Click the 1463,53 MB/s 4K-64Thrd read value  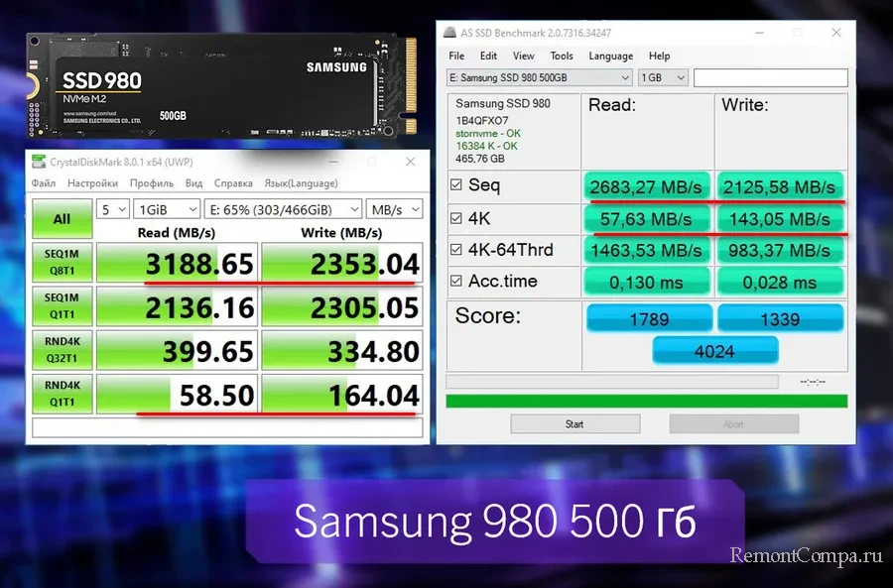[646, 251]
